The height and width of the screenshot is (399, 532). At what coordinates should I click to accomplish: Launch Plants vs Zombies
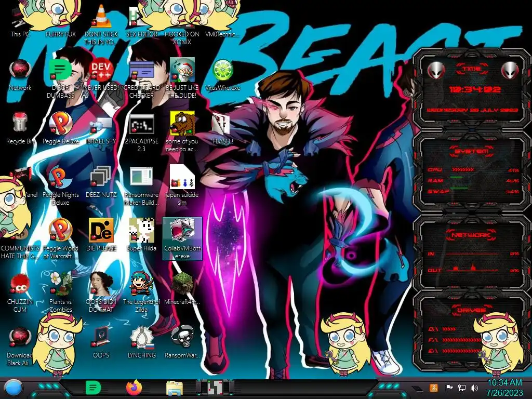tap(61, 293)
